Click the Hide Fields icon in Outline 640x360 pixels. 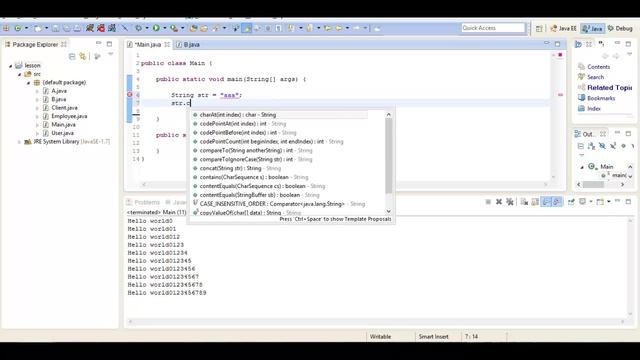(x=602, y=146)
